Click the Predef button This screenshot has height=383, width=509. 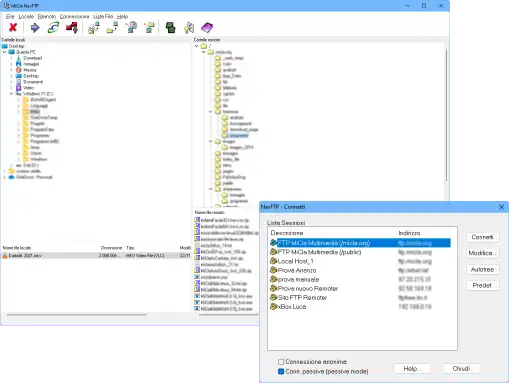[482, 285]
